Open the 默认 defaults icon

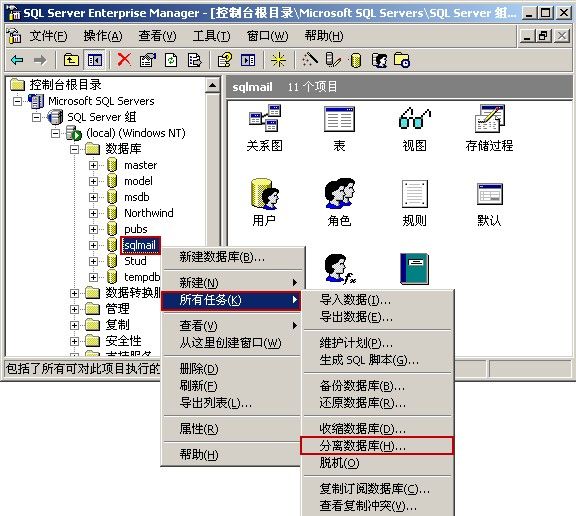pyautogui.click(x=490, y=194)
